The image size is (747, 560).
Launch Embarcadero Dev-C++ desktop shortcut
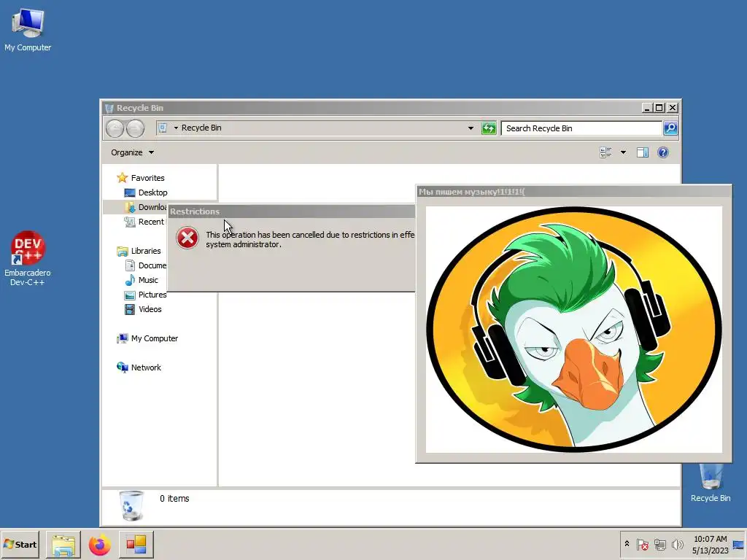[28, 258]
